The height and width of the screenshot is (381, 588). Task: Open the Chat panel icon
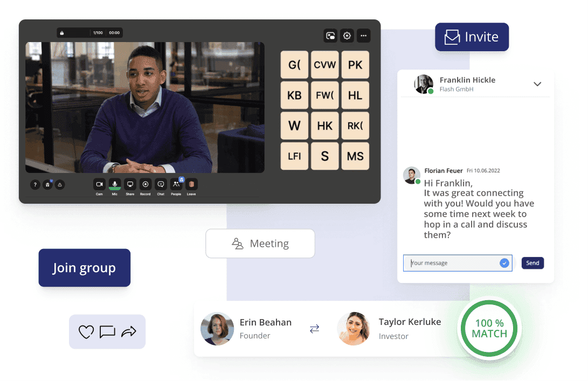click(161, 184)
